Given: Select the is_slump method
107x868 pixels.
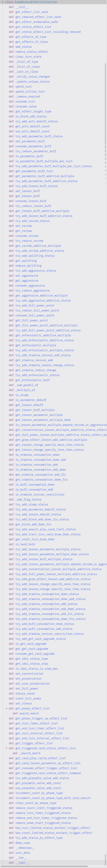Looking at the screenshot, I should [22, 395].
